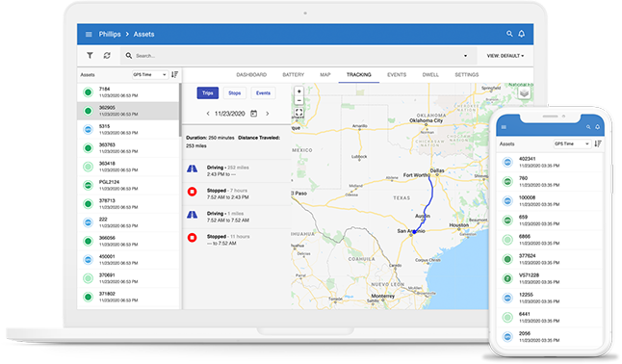622x364 pixels.
Task: Select asset 100008 on the phone
Action: pos(550,201)
